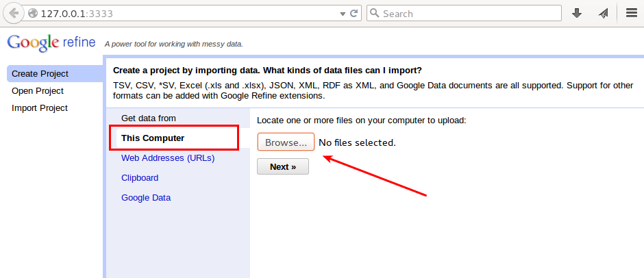644x278 pixels.
Task: Click into the browser Search field
Action: [464, 13]
